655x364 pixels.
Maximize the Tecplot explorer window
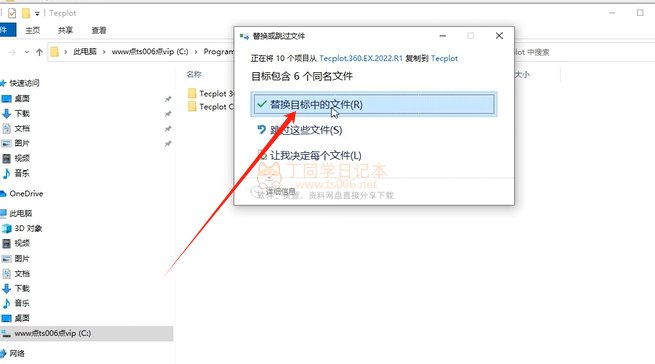(x=640, y=13)
